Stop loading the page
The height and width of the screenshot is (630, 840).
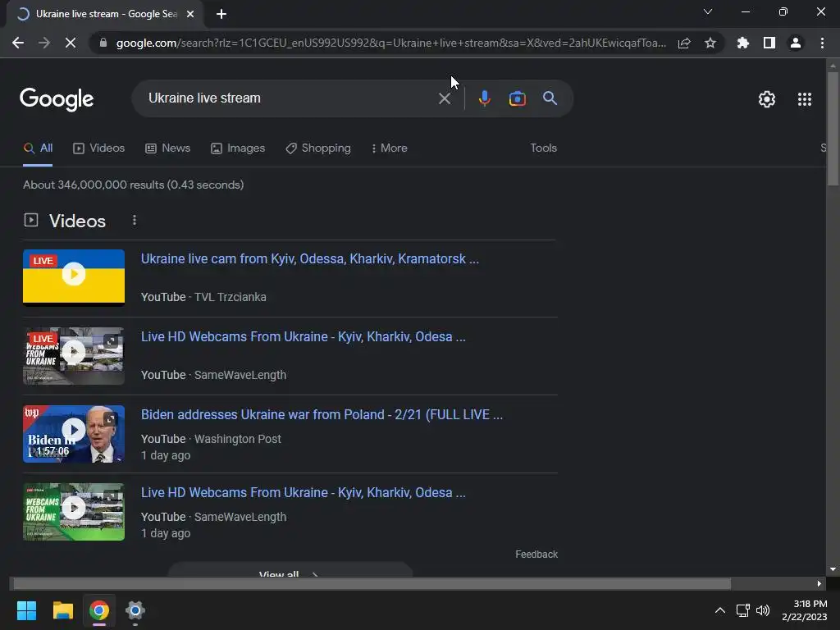point(71,43)
